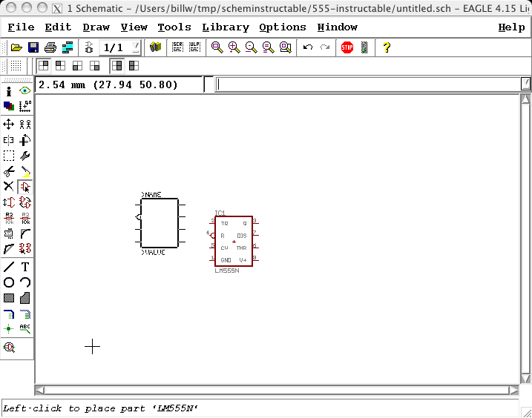The image size is (532, 418).
Task: Select the Wire line tool
Action: (x=9, y=267)
